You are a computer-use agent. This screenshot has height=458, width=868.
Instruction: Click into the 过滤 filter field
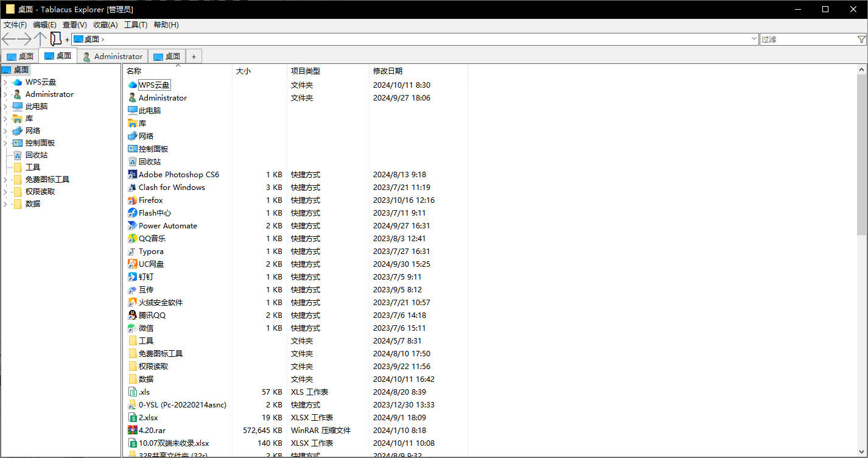808,39
